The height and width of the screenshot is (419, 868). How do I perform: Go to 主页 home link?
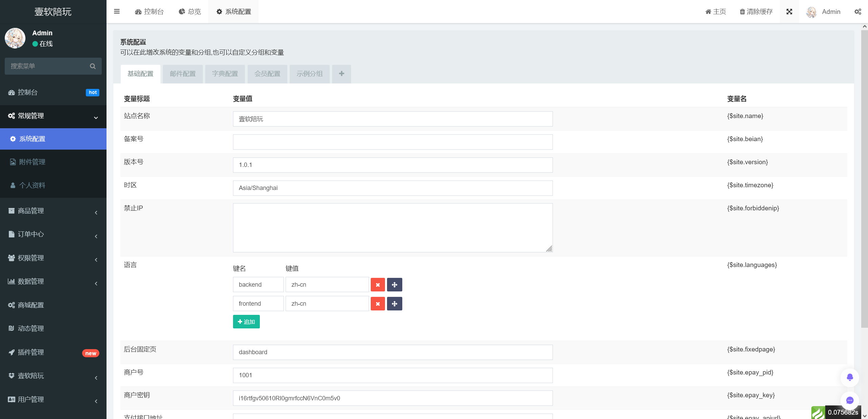tap(715, 12)
